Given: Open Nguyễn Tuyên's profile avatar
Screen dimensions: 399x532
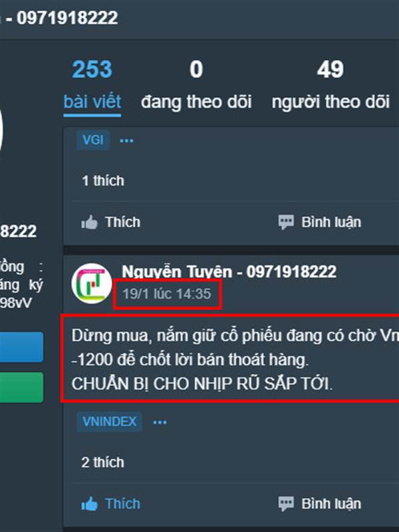Looking at the screenshot, I should coord(92,283).
